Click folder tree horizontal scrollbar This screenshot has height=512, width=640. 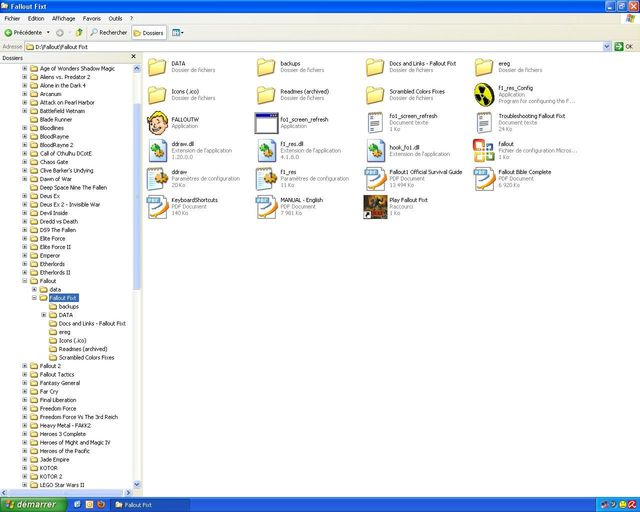[x=65, y=493]
